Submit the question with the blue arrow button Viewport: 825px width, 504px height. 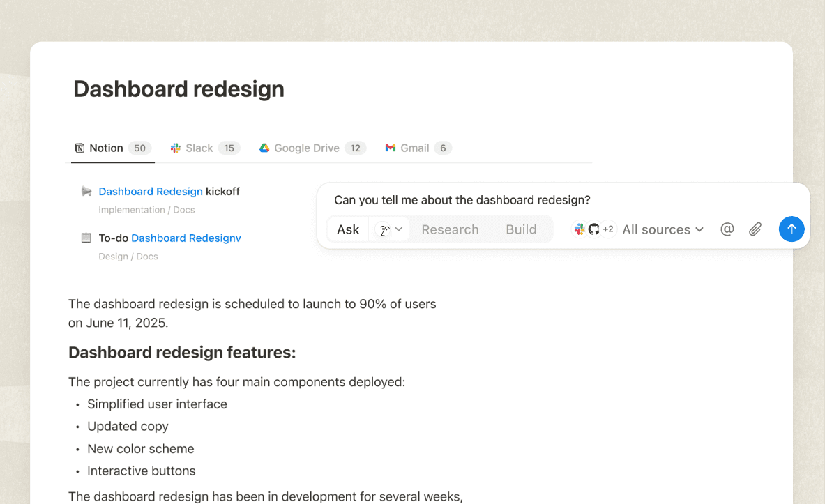(792, 229)
